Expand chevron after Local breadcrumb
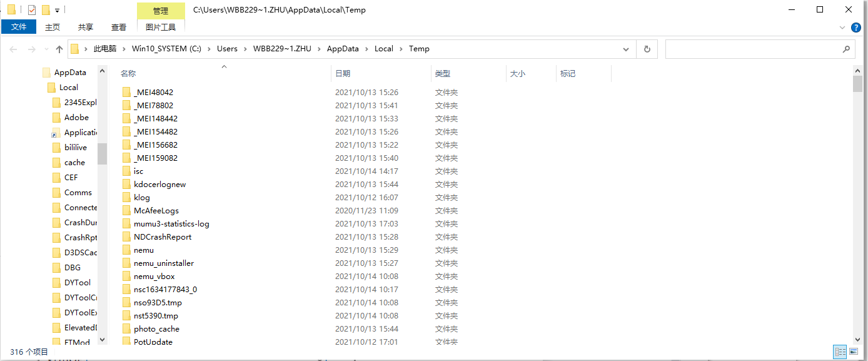868x361 pixels. [401, 49]
